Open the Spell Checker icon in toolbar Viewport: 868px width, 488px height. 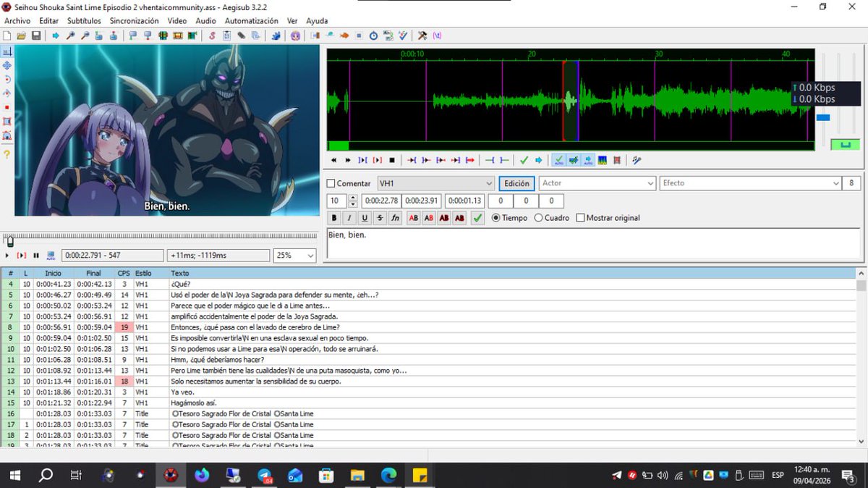click(404, 35)
